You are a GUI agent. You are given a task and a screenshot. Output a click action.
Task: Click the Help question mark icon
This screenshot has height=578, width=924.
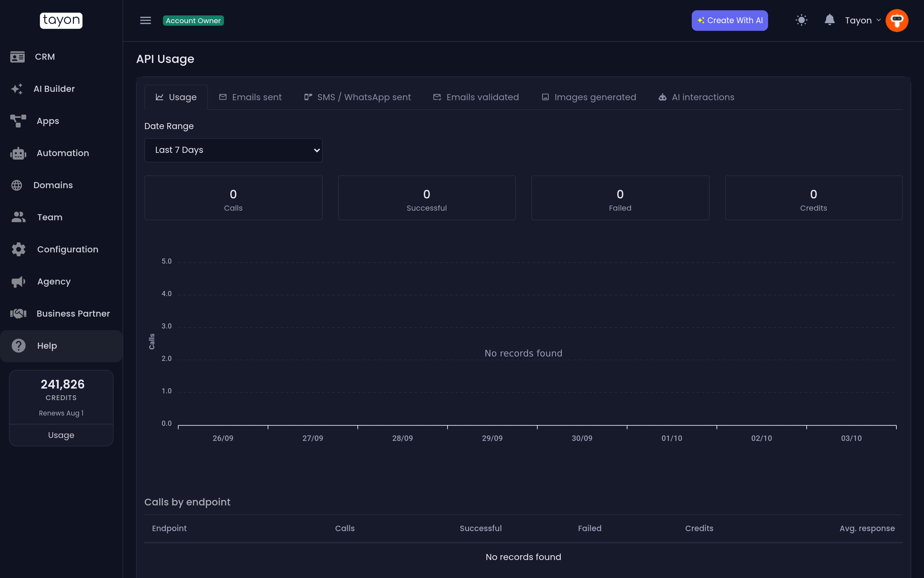coord(18,346)
